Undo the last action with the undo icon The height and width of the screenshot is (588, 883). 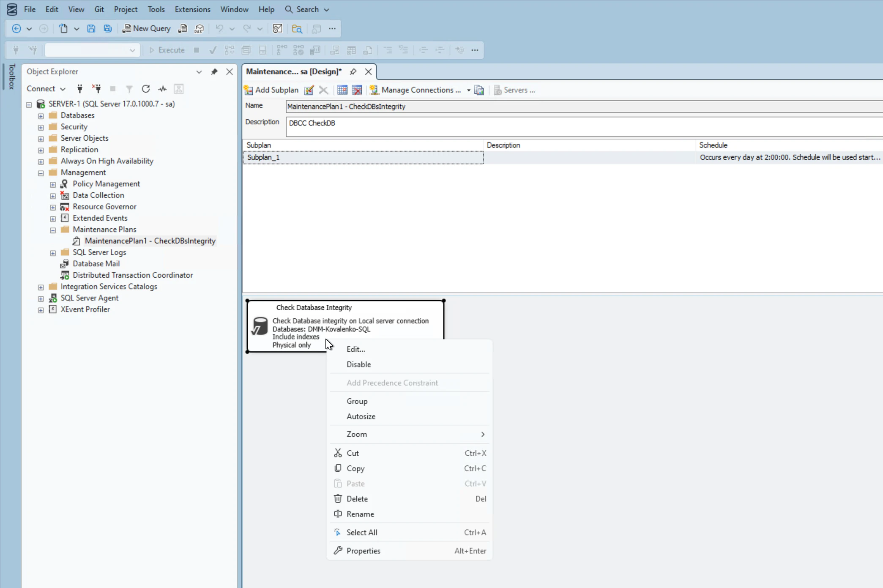(220, 28)
